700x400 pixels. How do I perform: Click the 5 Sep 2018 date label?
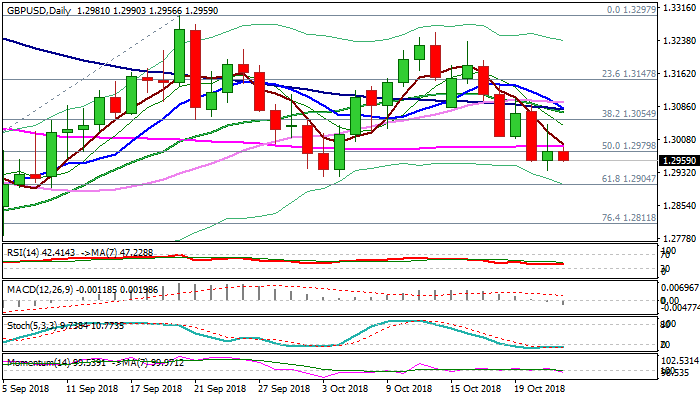tap(28, 389)
